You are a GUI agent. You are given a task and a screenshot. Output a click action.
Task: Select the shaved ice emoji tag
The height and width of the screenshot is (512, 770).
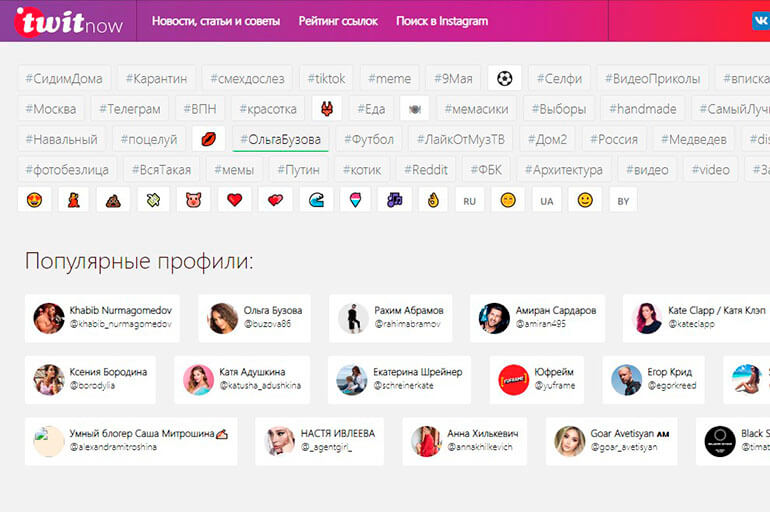(x=356, y=200)
